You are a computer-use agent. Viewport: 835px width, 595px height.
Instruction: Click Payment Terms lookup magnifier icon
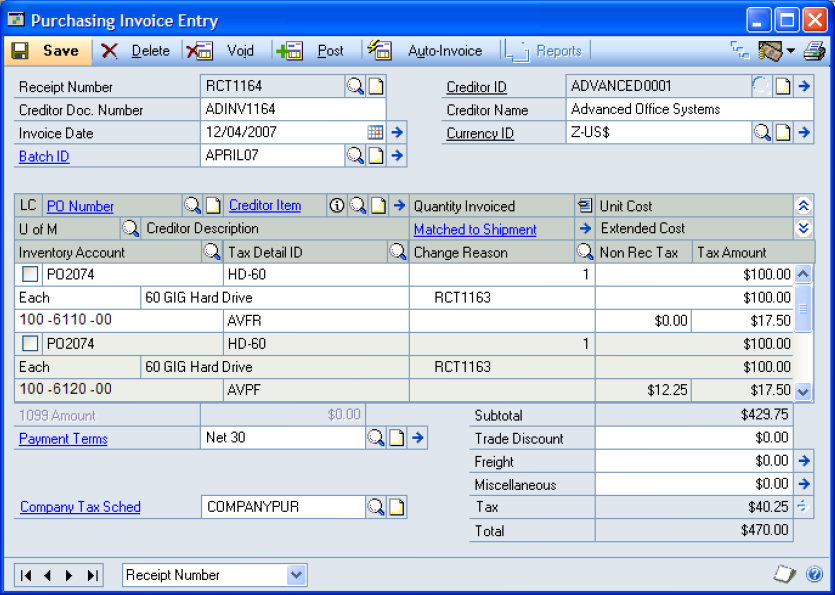pyautogui.click(x=375, y=438)
